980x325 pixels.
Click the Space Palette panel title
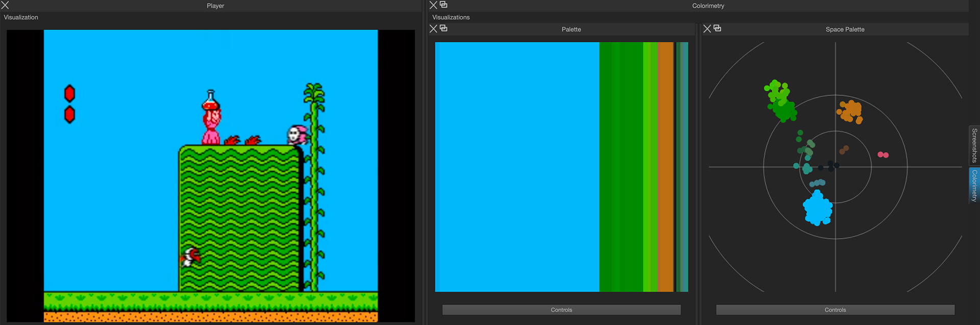845,29
